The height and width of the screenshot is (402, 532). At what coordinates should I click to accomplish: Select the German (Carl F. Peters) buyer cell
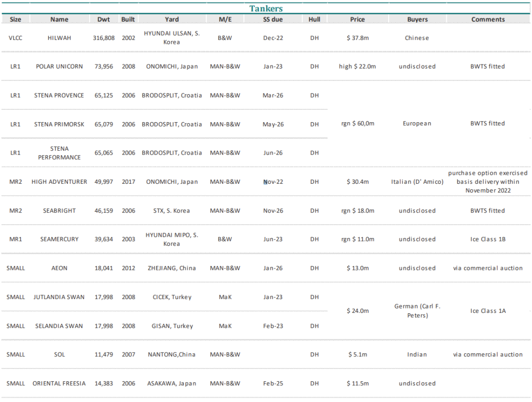tap(417, 311)
